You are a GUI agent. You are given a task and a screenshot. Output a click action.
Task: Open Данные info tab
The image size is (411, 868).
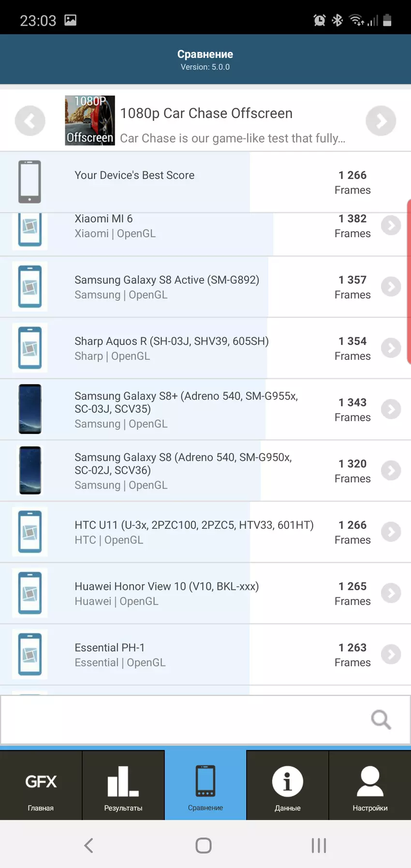pos(288,786)
